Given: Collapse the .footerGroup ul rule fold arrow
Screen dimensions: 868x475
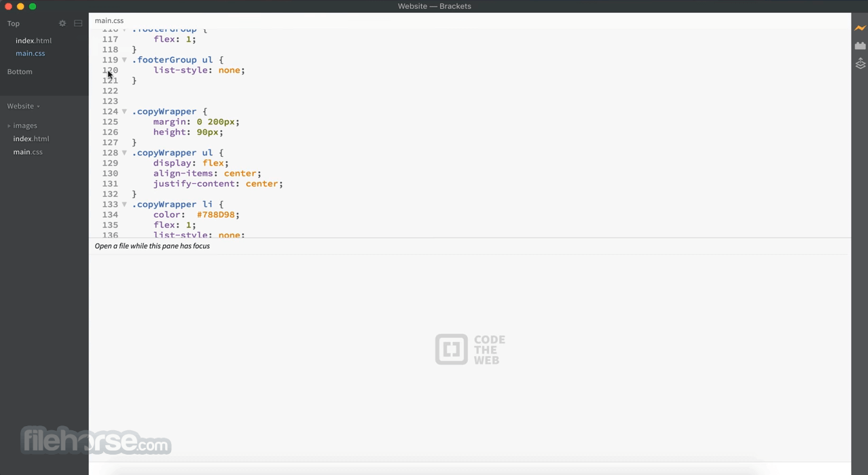Looking at the screenshot, I should pos(124,60).
